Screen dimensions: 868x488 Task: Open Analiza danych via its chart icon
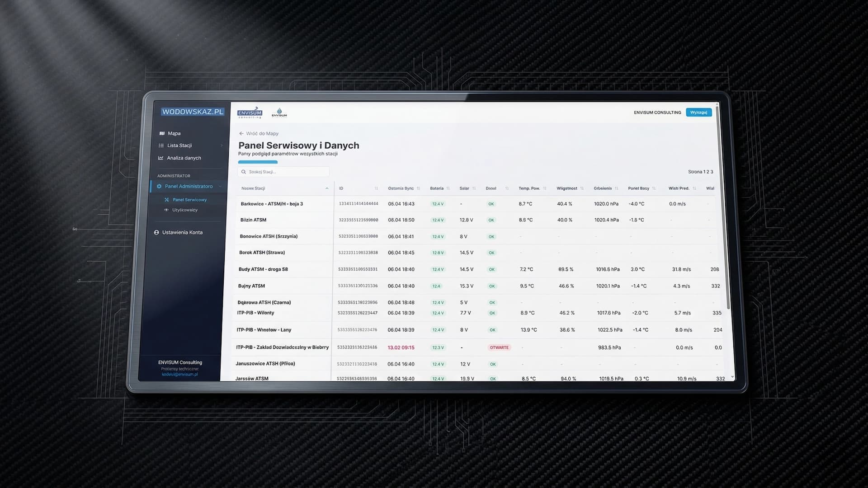pos(160,158)
